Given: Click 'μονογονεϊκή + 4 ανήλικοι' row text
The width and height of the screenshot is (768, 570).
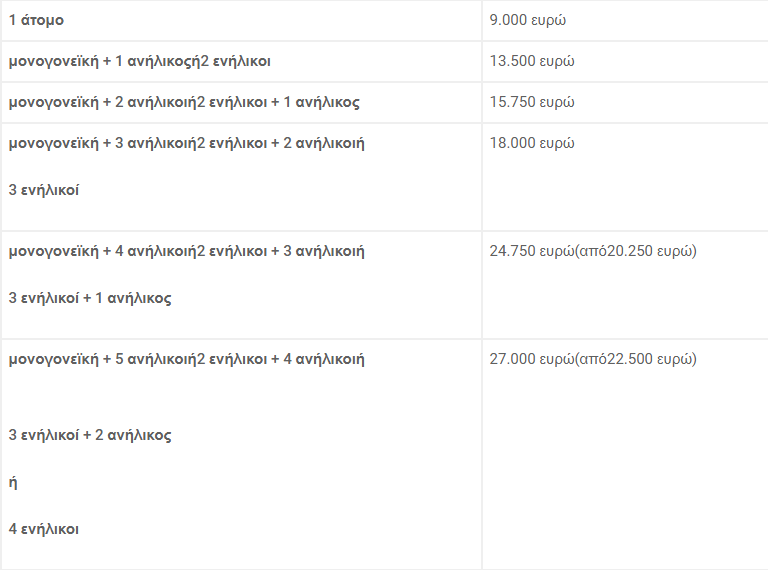Looking at the screenshot, I should tap(98, 251).
